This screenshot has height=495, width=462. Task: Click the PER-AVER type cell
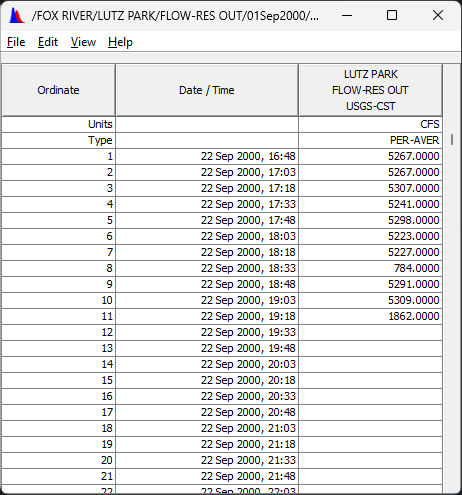point(370,140)
